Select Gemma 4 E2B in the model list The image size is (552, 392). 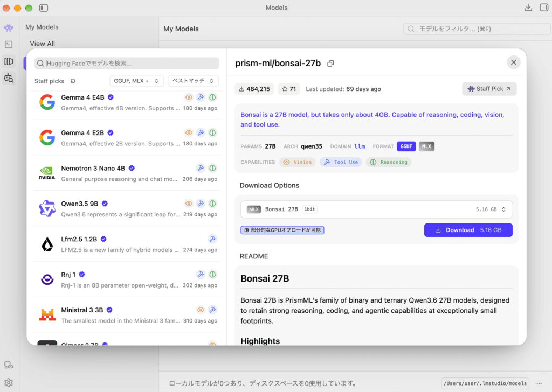(x=127, y=138)
